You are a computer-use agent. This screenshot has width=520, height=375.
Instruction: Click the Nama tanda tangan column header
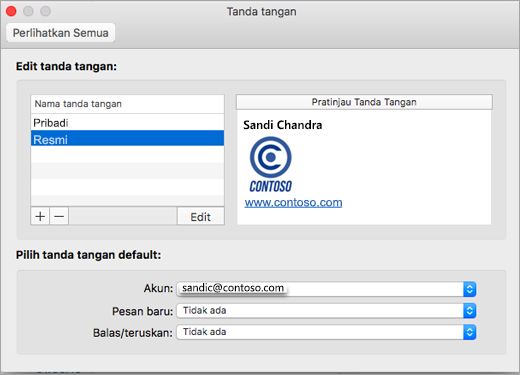tap(127, 104)
